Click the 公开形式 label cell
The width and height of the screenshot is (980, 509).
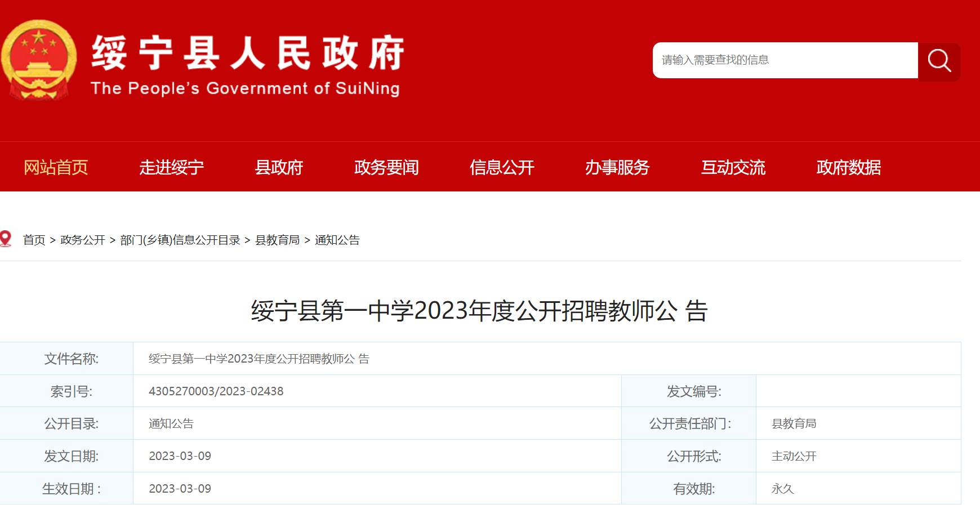(689, 456)
